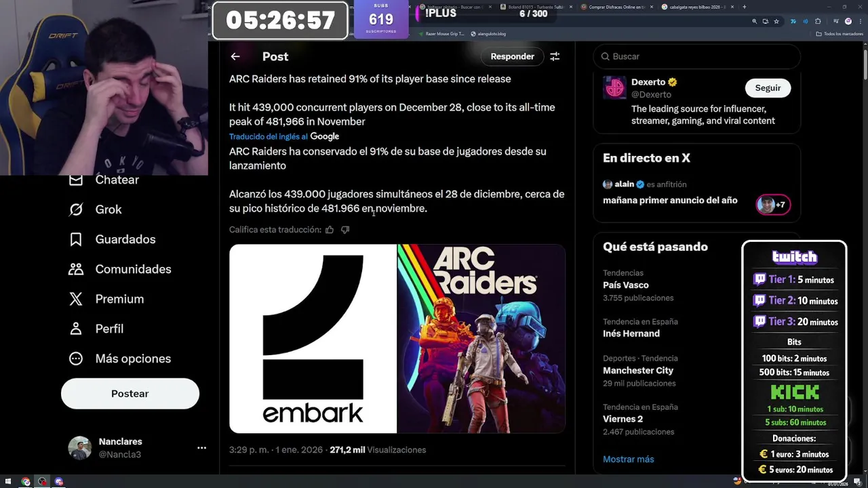This screenshot has width=868, height=488.
Task: Open a new browser tab
Action: tap(745, 7)
